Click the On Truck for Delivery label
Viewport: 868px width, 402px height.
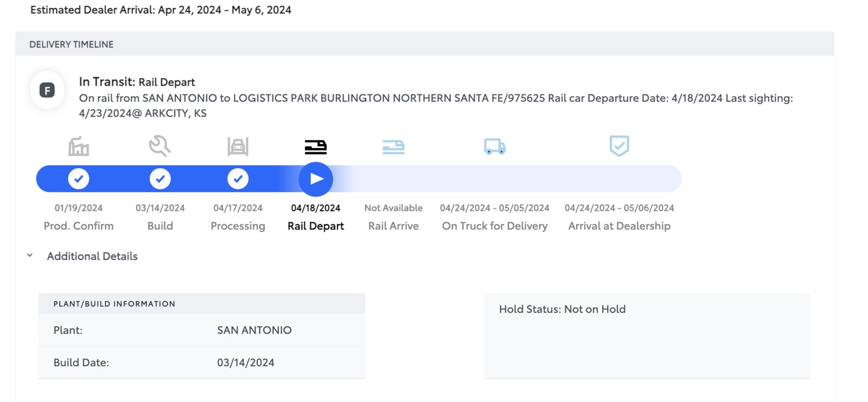point(495,226)
